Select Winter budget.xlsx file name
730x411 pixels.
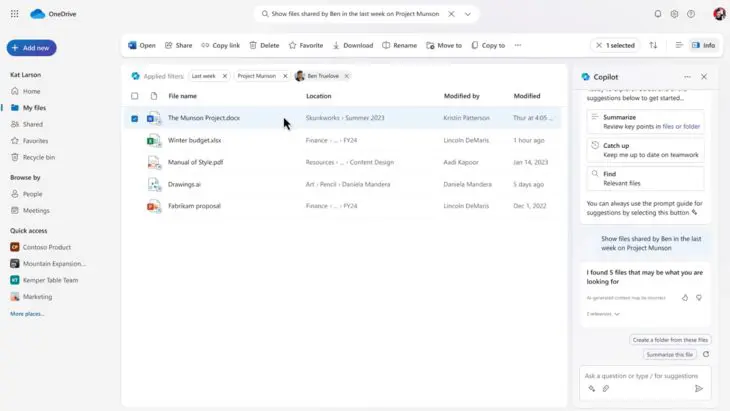click(195, 140)
